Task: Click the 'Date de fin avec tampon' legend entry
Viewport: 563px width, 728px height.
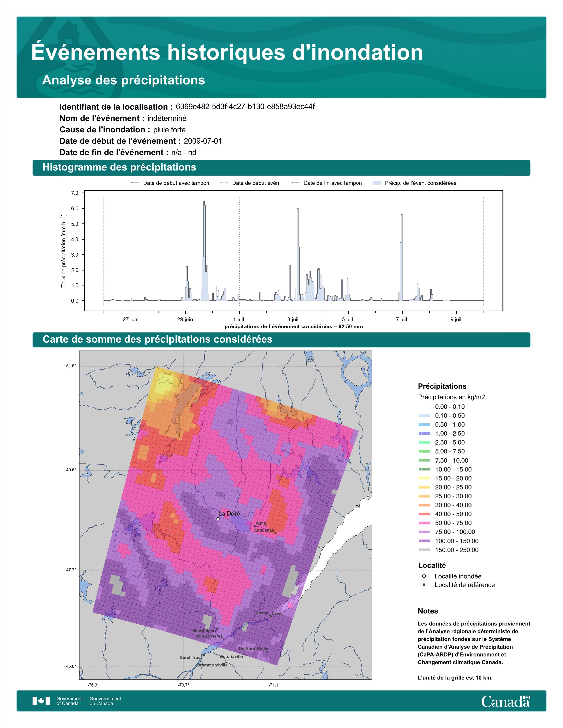Action: [327, 183]
